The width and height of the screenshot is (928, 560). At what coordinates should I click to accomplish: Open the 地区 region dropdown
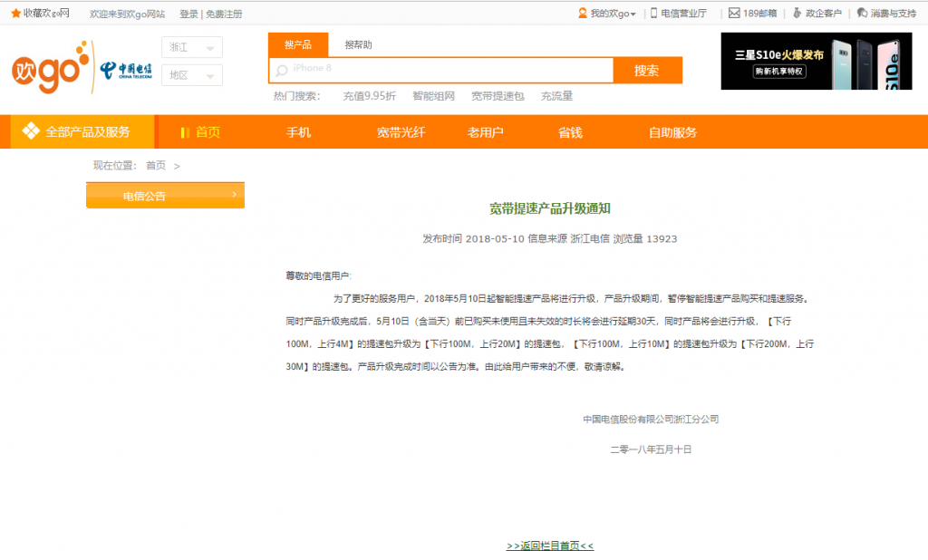192,75
